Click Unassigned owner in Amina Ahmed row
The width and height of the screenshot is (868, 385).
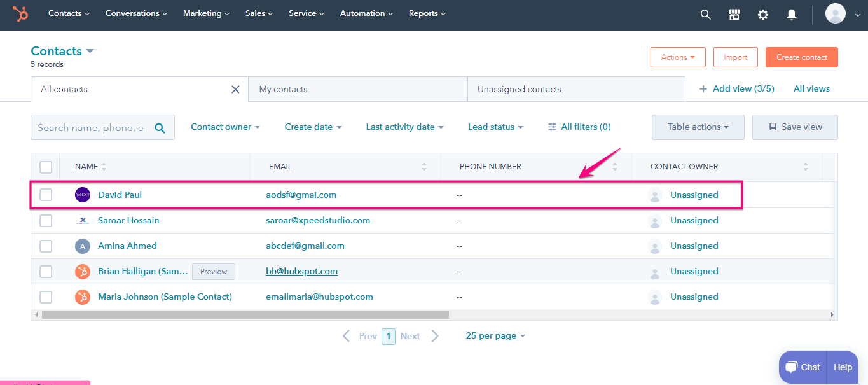(x=694, y=246)
